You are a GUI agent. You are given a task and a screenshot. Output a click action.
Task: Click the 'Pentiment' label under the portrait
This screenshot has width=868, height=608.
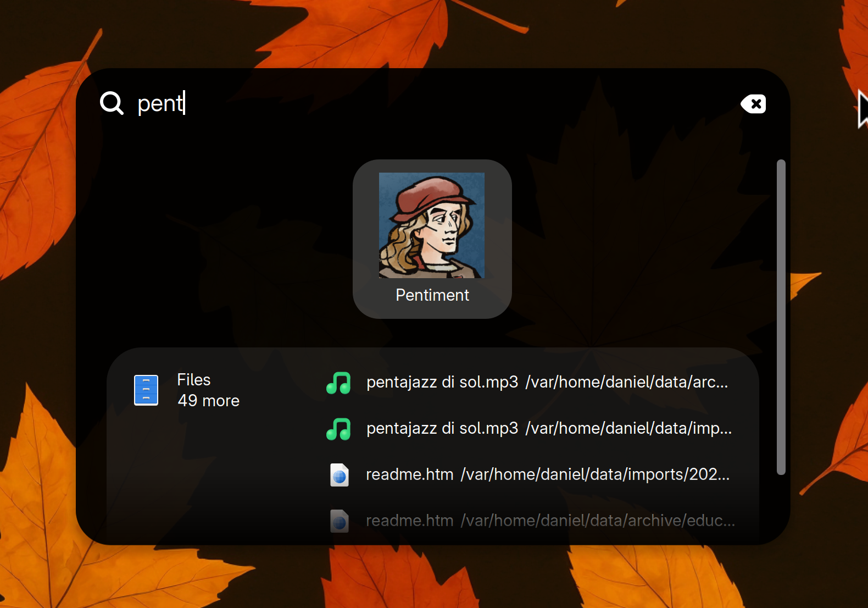pos(432,295)
